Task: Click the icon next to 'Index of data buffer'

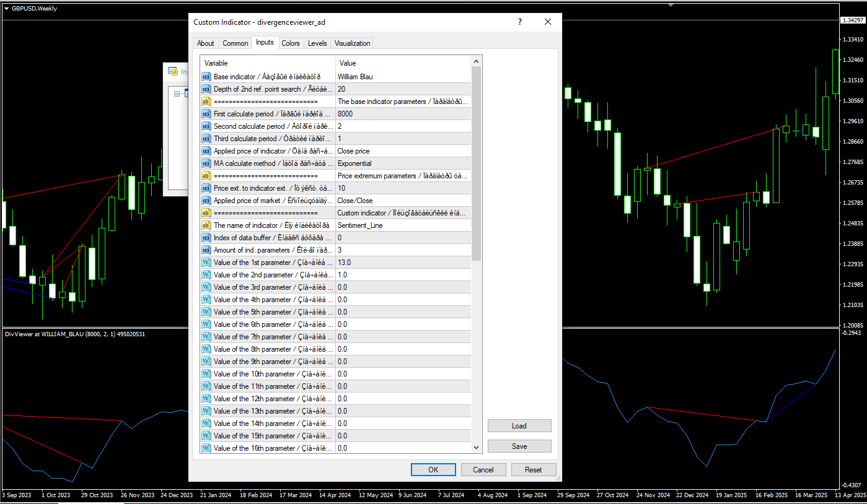Action: coord(206,238)
